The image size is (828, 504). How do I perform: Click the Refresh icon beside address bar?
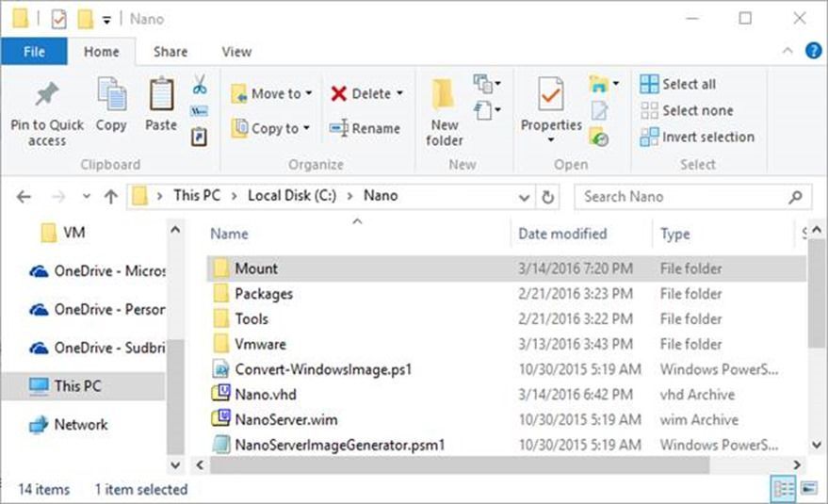(x=547, y=197)
